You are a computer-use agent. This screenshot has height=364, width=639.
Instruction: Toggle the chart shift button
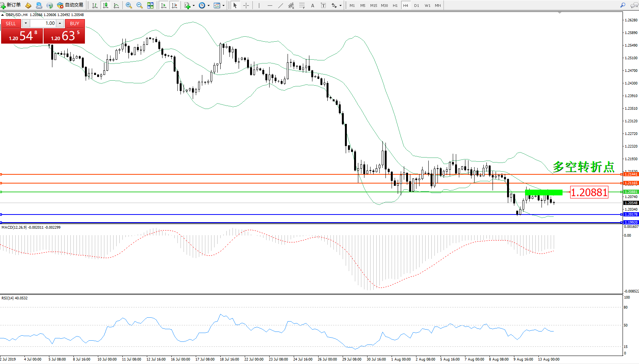(174, 5)
